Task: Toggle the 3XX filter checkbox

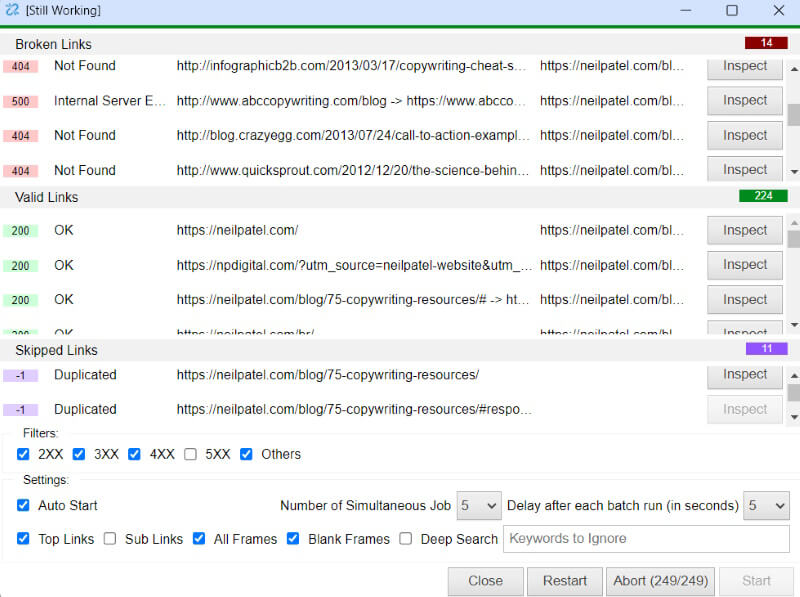Action: pos(79,454)
